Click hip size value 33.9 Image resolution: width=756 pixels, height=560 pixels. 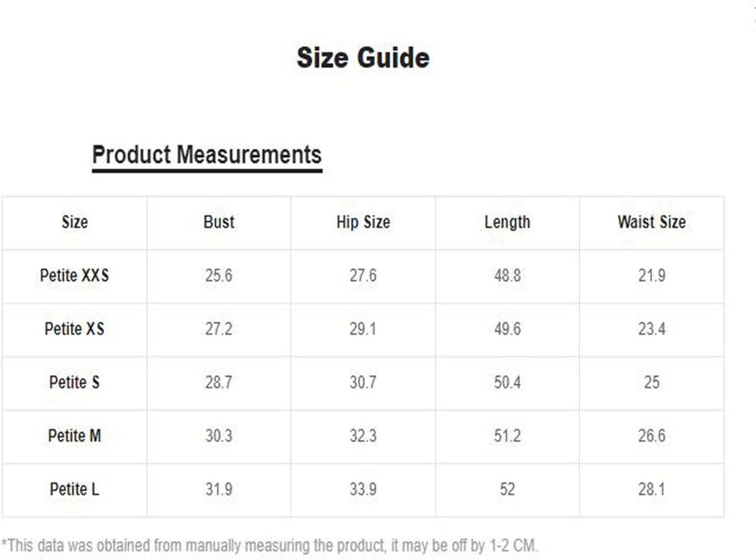[363, 489]
